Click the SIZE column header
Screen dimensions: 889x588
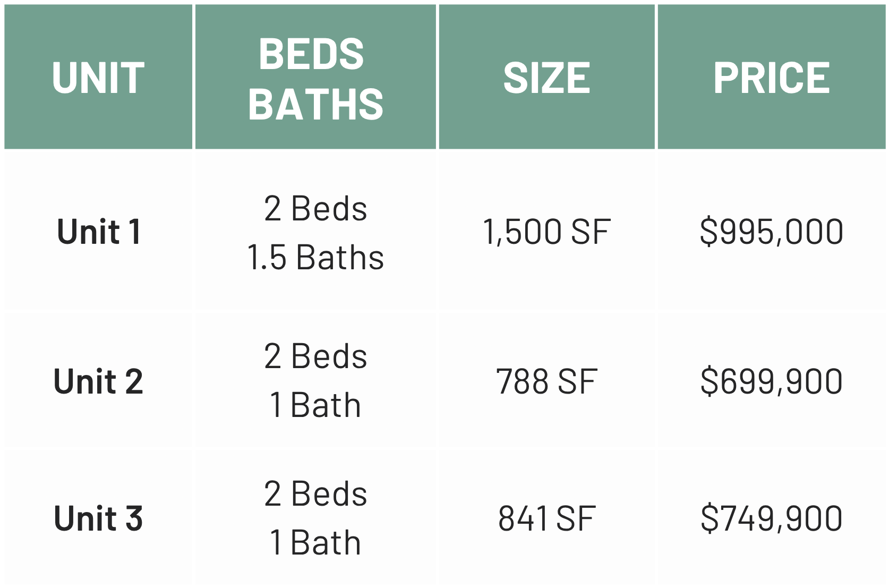(546, 77)
